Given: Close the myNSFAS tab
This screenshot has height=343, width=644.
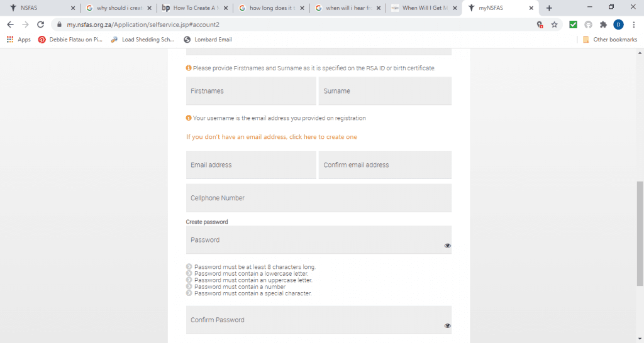Looking at the screenshot, I should (531, 8).
